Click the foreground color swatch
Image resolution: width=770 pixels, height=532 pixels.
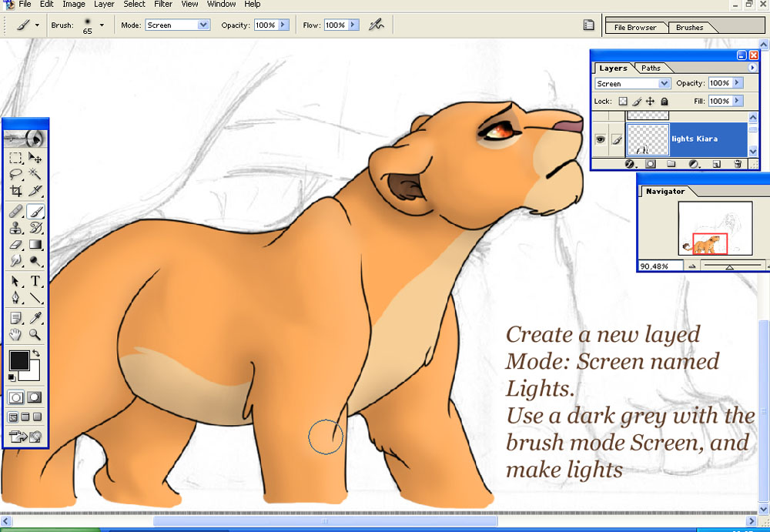(19, 360)
